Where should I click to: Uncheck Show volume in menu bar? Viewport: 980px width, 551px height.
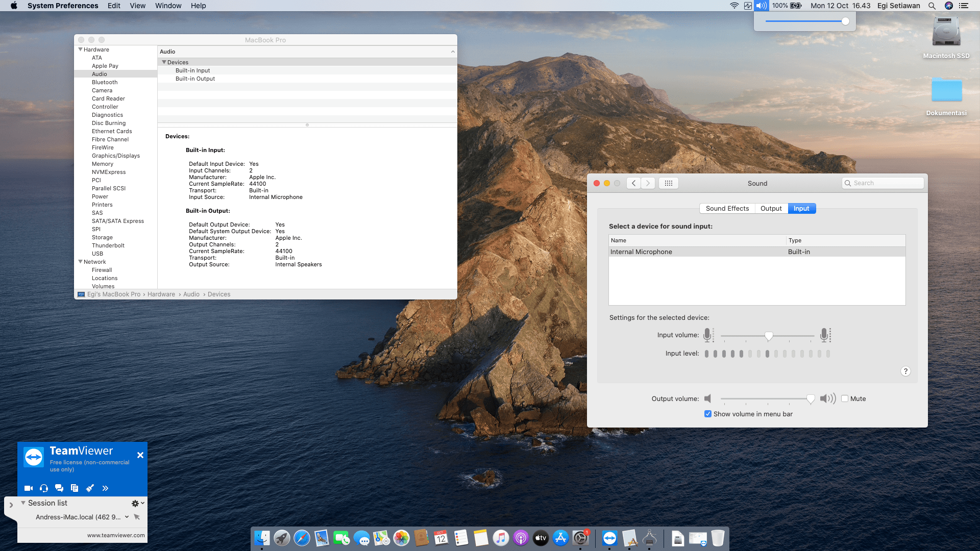708,414
